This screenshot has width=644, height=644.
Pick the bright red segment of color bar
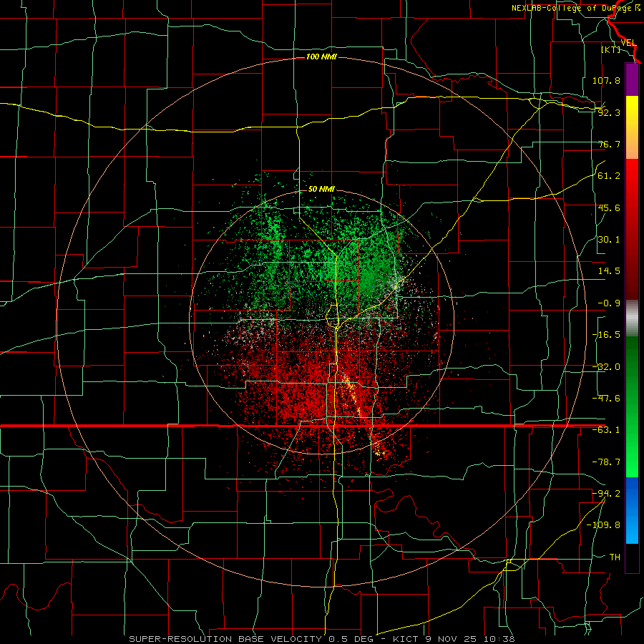point(632,182)
